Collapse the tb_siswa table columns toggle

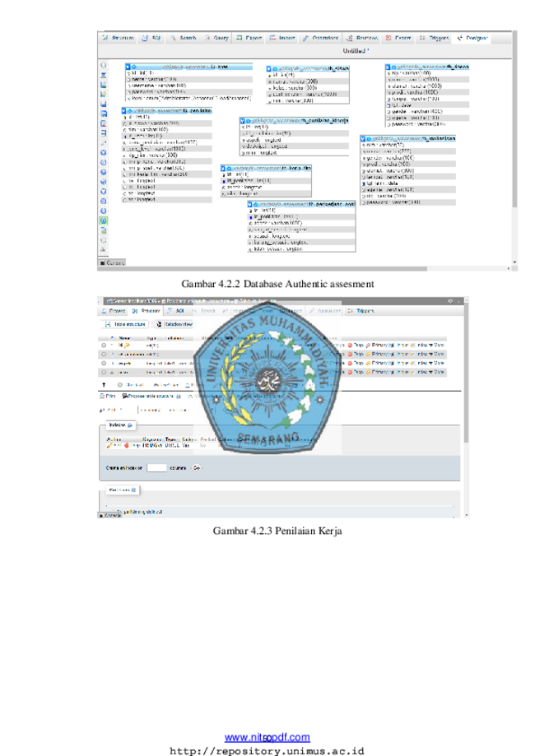coord(268,69)
